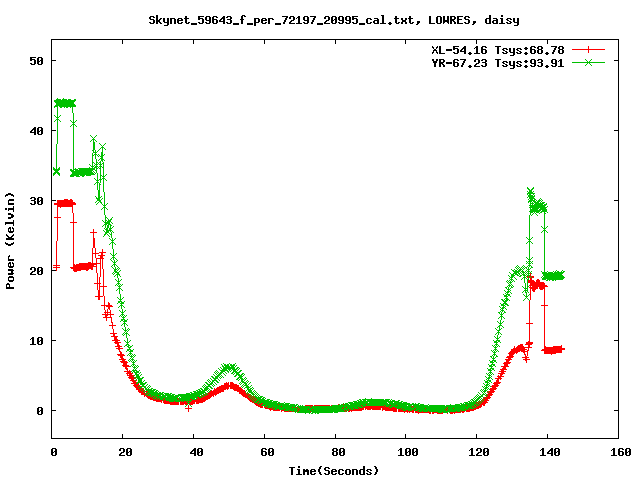Click y-axis tick label 30

36,201
